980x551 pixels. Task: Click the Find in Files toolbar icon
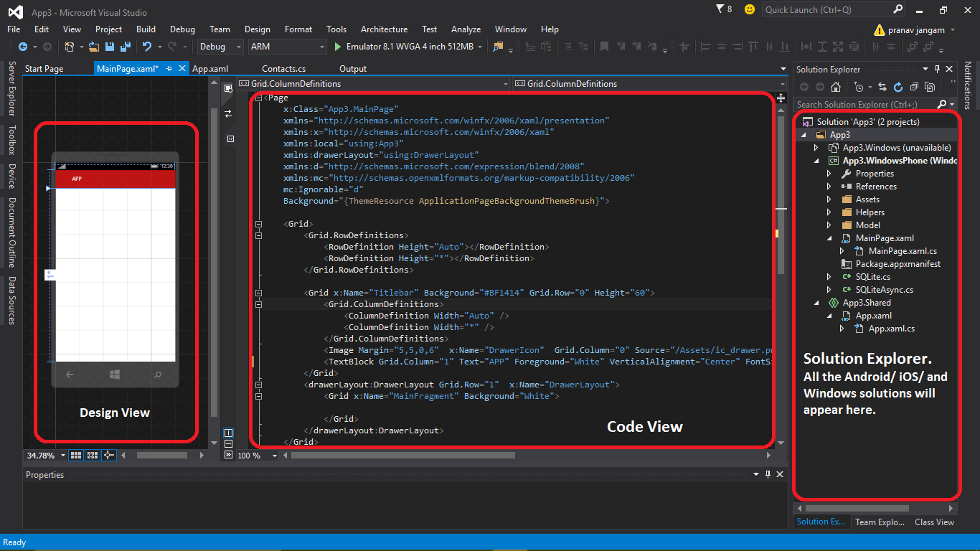498,47
